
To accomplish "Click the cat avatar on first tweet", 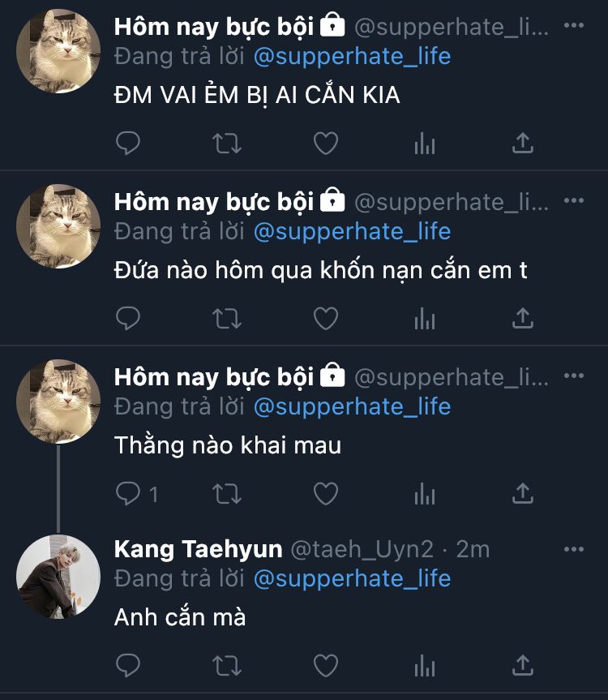I will coord(58,53).
